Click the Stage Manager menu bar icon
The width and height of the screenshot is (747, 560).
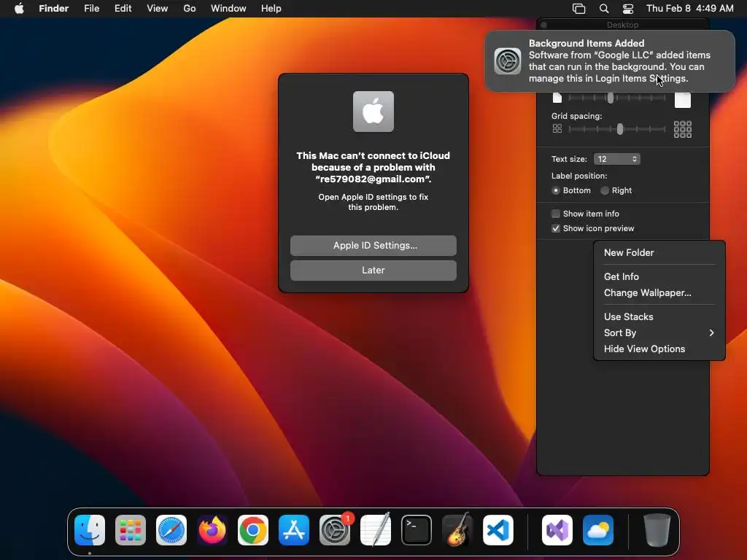578,9
